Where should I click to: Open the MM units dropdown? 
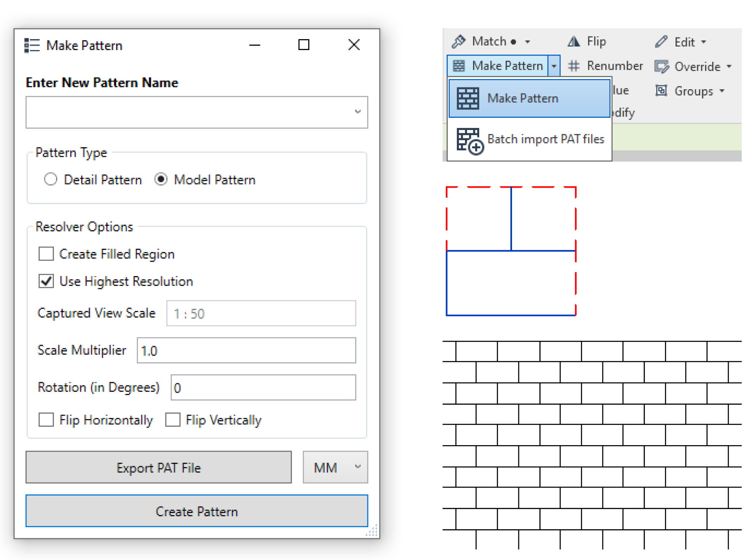pos(335,467)
